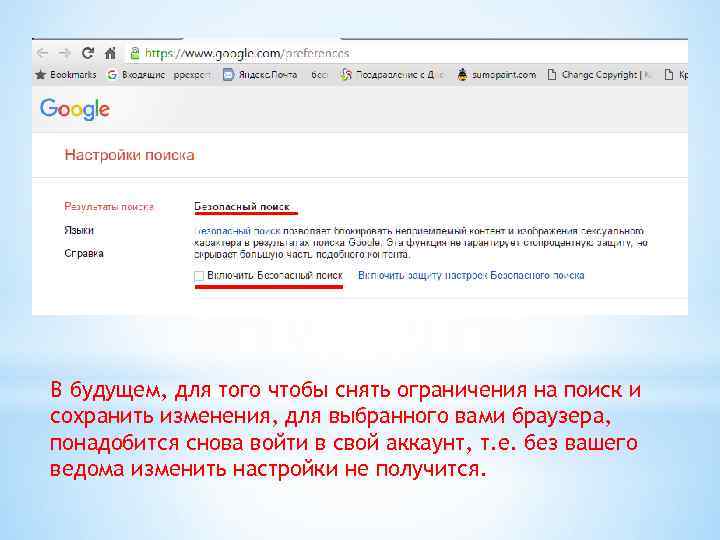Select 'Языки' in the sidebar

coord(79,230)
